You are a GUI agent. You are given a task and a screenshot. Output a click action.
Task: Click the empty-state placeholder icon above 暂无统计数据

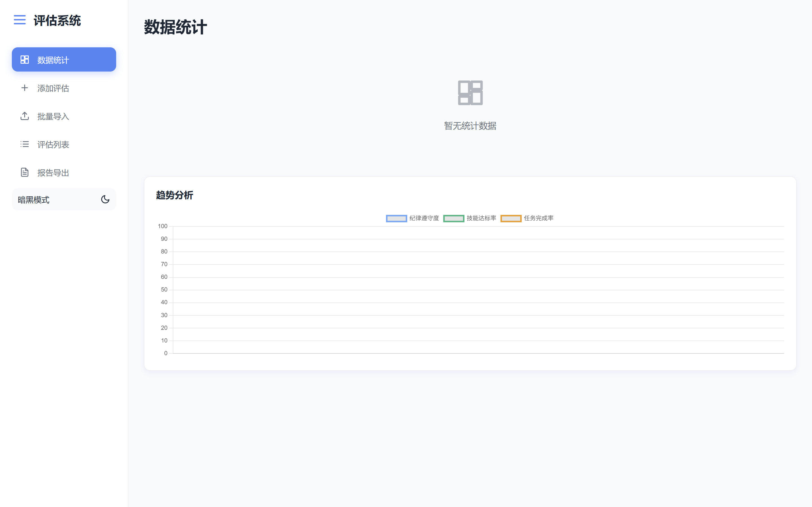tap(470, 93)
